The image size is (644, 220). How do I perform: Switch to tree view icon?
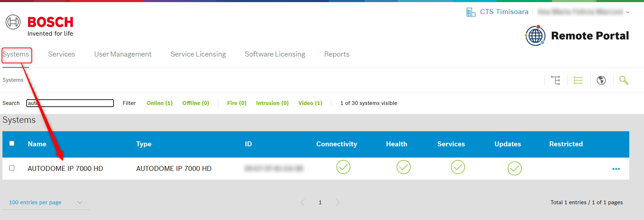point(555,80)
